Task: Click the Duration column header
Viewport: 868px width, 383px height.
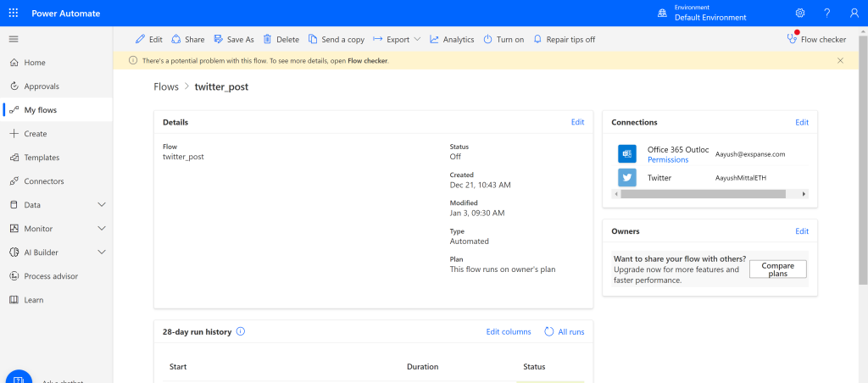Action: (x=422, y=367)
